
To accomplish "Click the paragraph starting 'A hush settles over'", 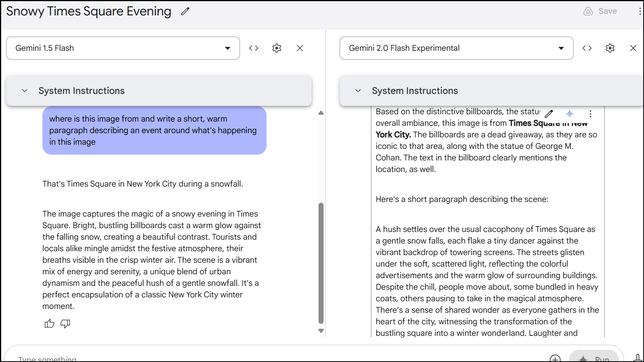I will coord(487,281).
